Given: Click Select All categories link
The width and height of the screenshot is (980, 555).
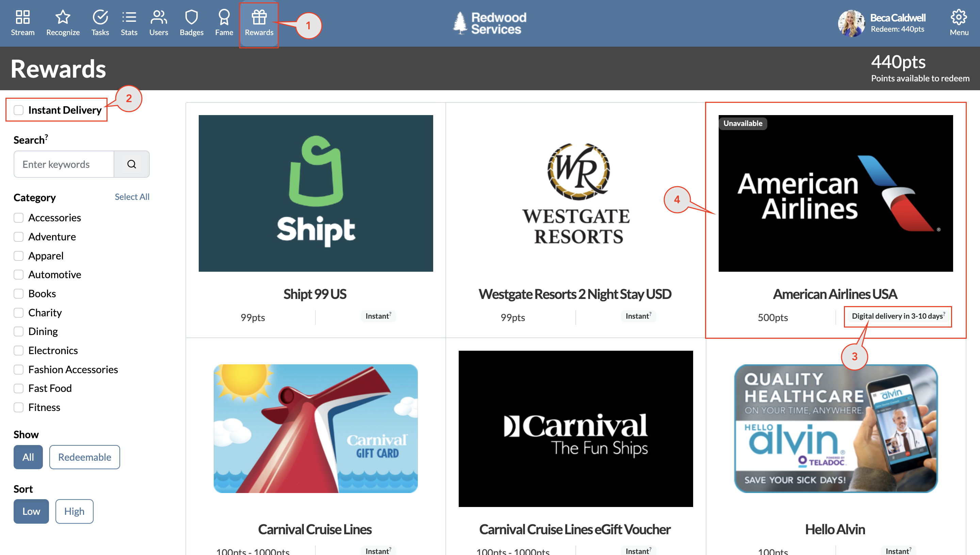Looking at the screenshot, I should [132, 197].
